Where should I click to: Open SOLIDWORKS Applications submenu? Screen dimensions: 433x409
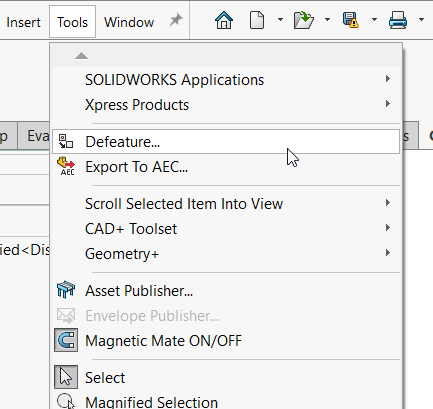click(226, 80)
